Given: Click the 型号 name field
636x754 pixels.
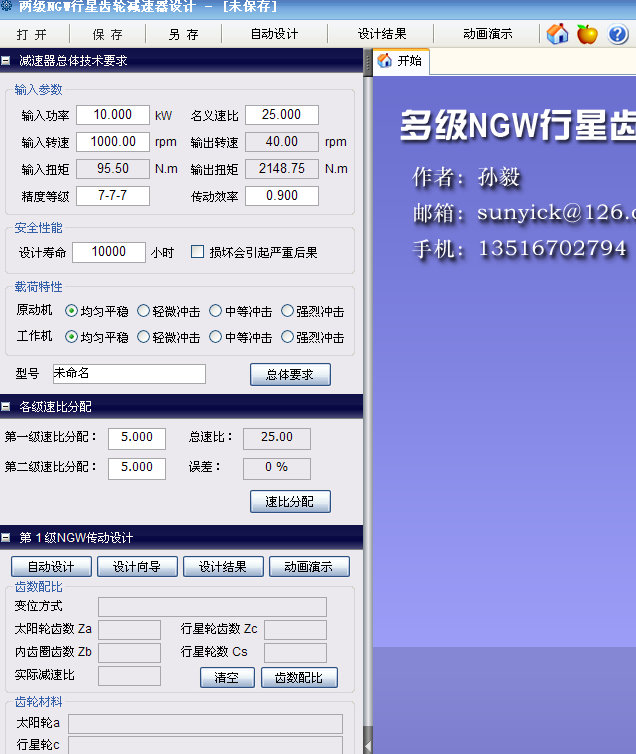Looking at the screenshot, I should point(129,374).
